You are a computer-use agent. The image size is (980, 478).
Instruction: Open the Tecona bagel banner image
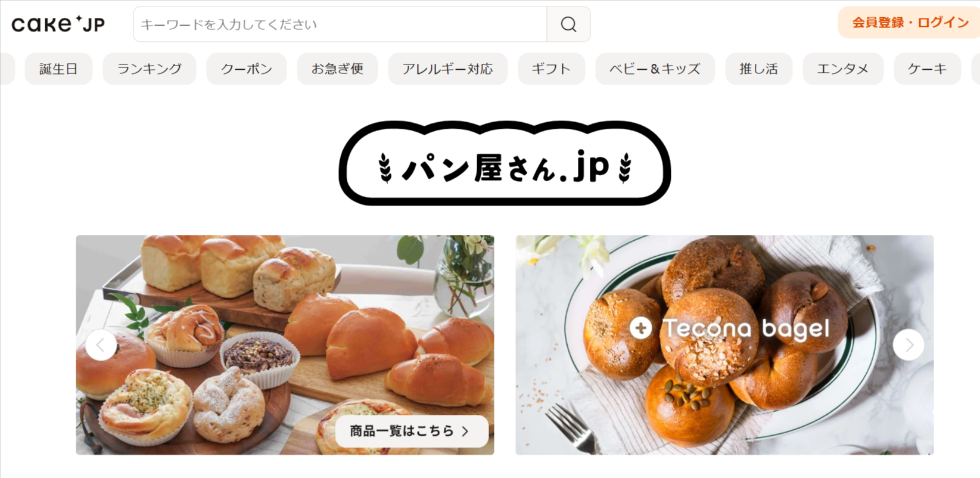pyautogui.click(x=724, y=345)
